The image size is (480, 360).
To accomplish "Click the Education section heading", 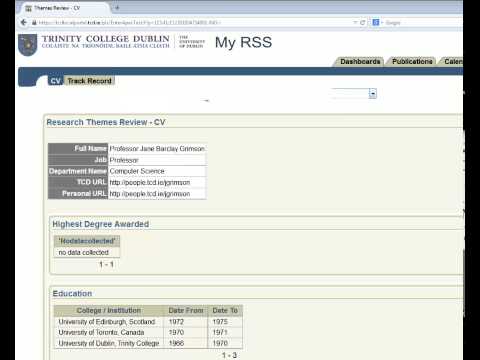I will [72, 294].
